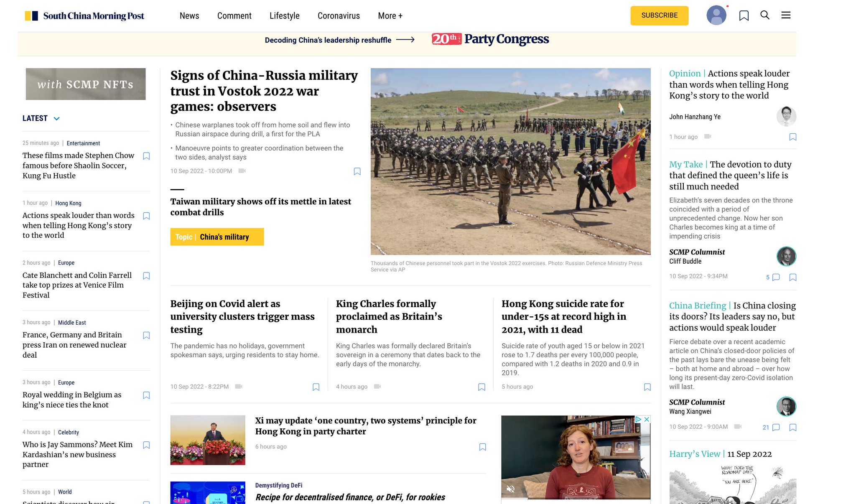Close the video advertisement
Viewport: 856px width, 504px height.
point(647,419)
